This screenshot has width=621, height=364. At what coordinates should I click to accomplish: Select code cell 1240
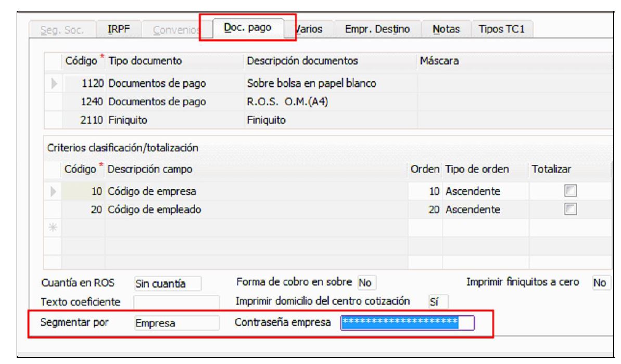click(x=84, y=102)
